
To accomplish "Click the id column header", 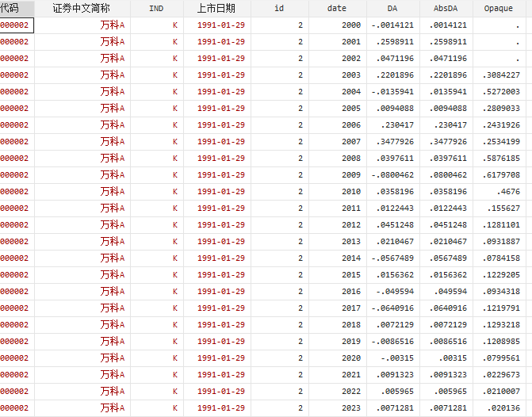I will pos(279,8).
